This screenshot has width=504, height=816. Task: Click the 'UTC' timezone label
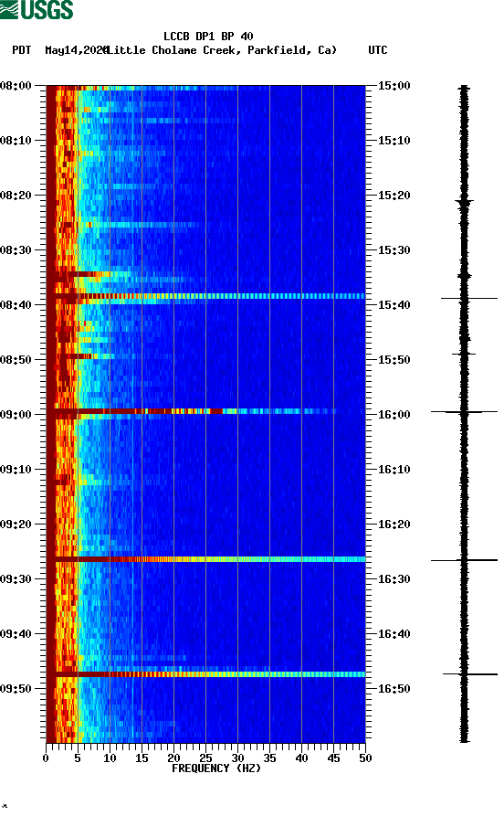point(378,50)
